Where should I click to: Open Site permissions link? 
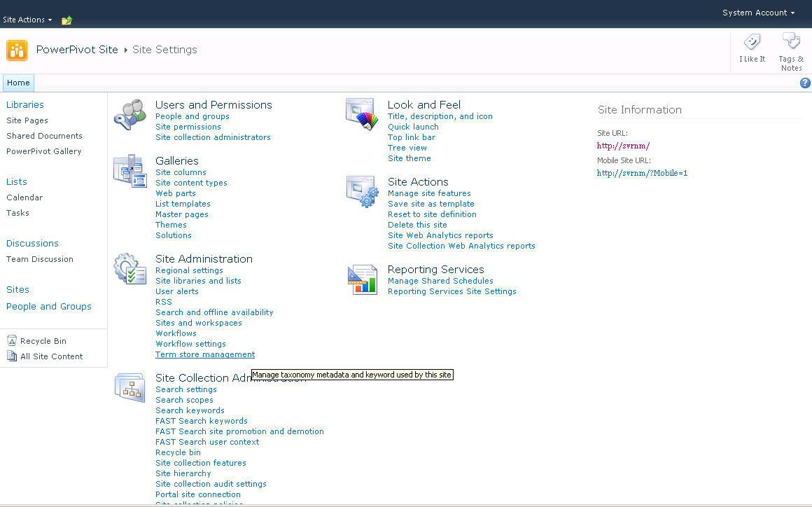click(188, 127)
